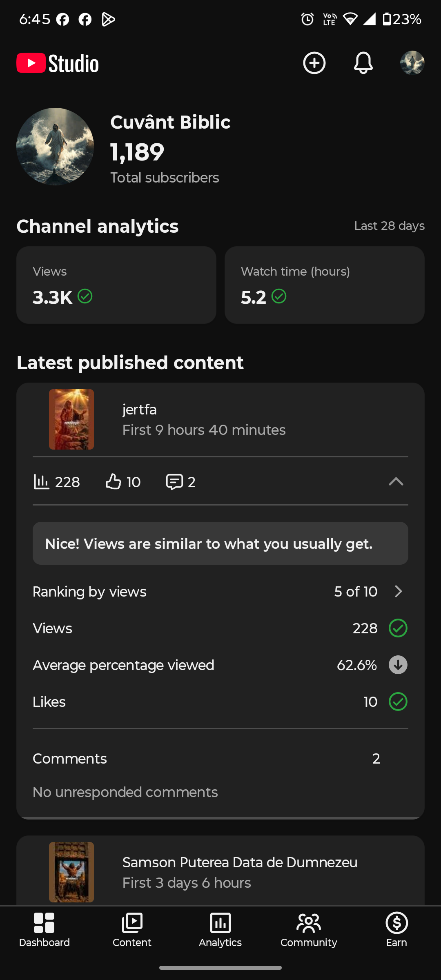Open the Comments row showing 2

[x=220, y=759]
